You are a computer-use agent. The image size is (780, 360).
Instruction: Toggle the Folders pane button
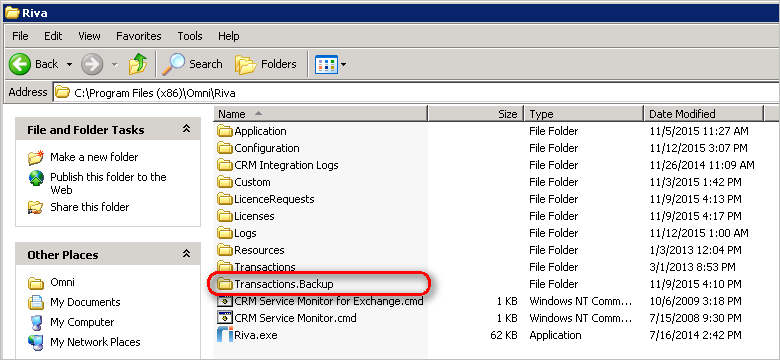pos(266,64)
